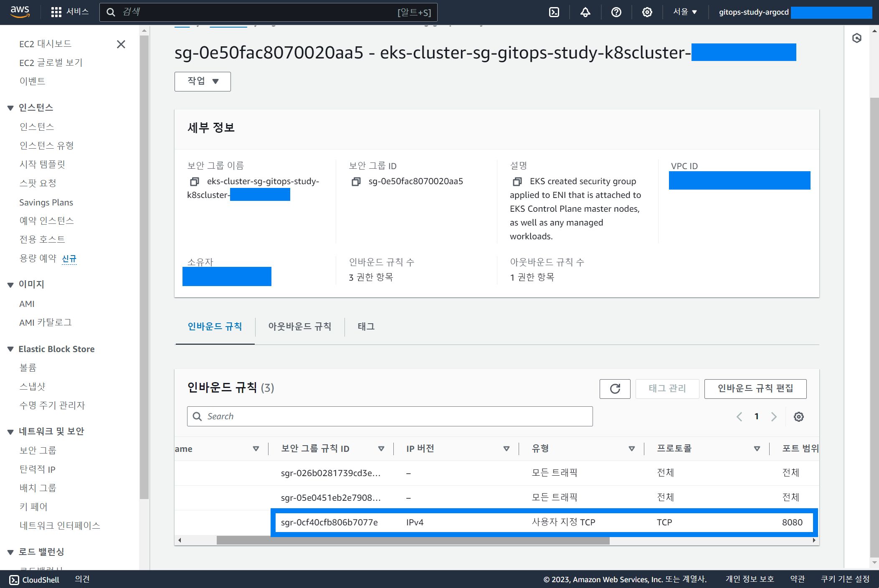Viewport: 879px width, 588px height.
Task: Switch to the 태그 tab
Action: point(366,327)
